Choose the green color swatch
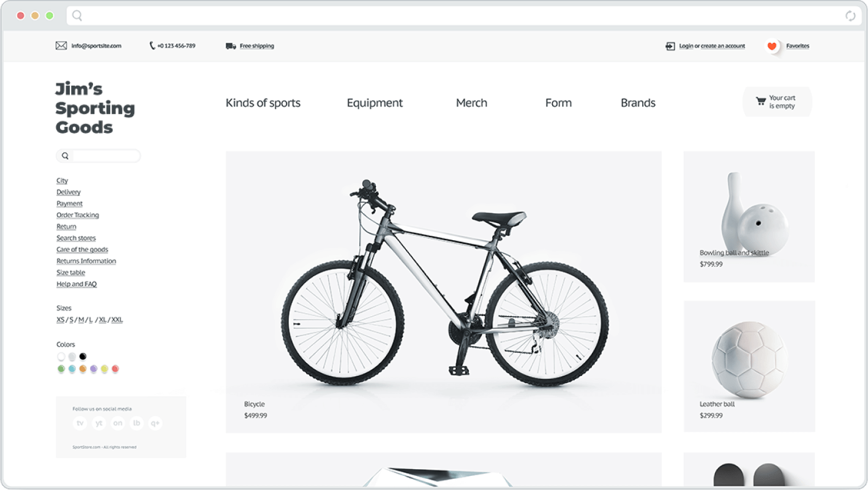This screenshot has height=490, width=868. (61, 369)
